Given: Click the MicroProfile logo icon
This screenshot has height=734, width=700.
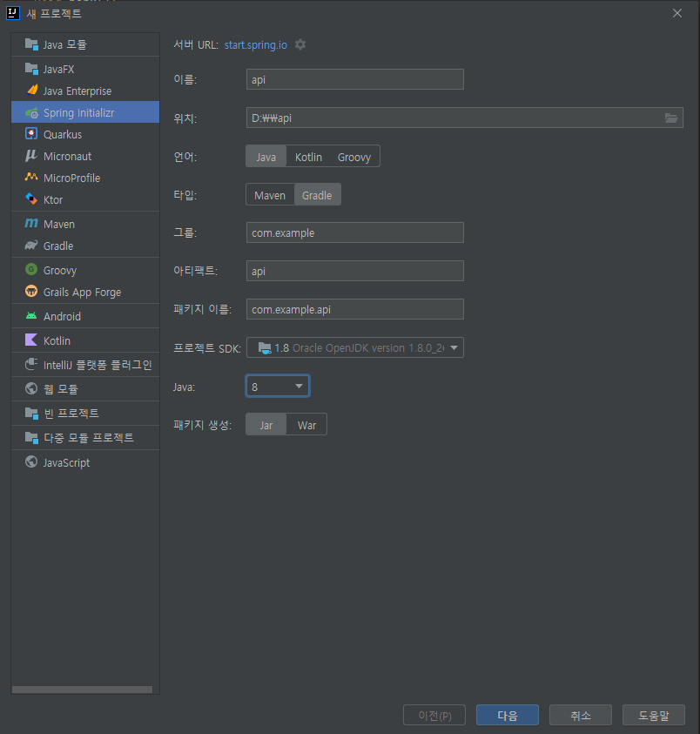Looking at the screenshot, I should pyautogui.click(x=31, y=178).
